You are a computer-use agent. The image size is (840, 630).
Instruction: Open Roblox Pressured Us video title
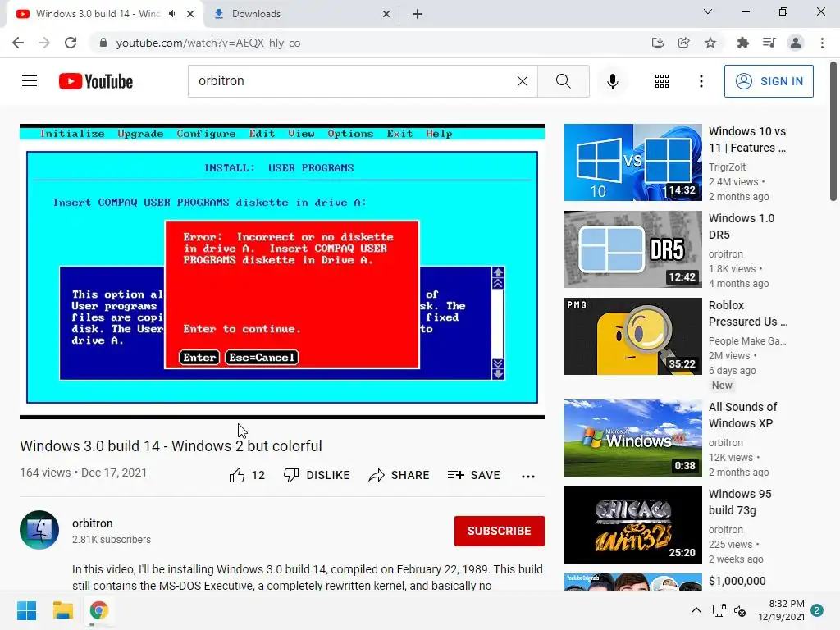coord(748,313)
